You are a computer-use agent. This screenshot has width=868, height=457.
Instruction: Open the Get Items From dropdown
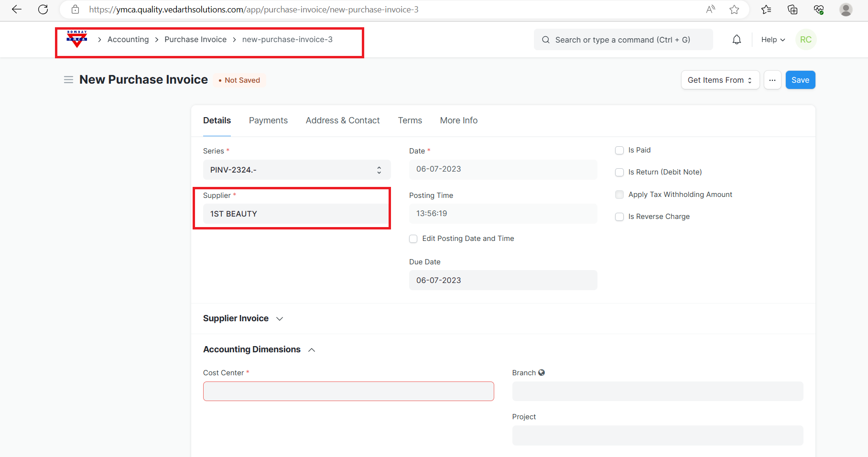pyautogui.click(x=720, y=80)
